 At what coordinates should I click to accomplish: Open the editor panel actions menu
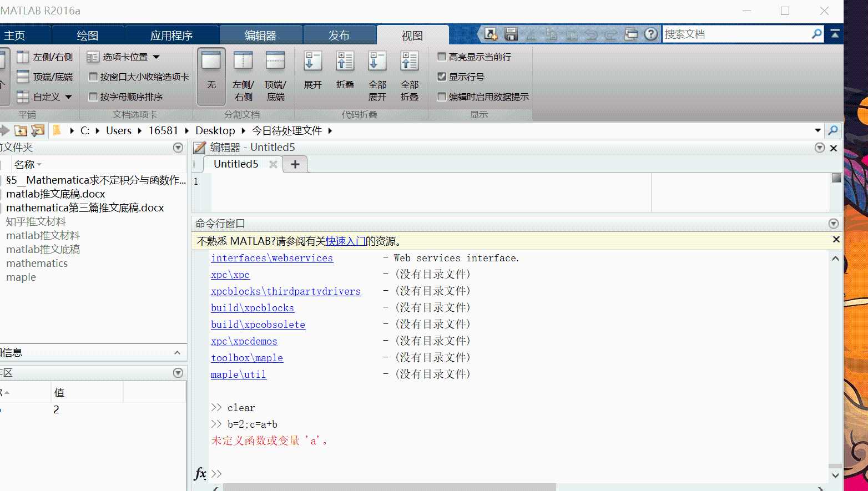(x=820, y=148)
